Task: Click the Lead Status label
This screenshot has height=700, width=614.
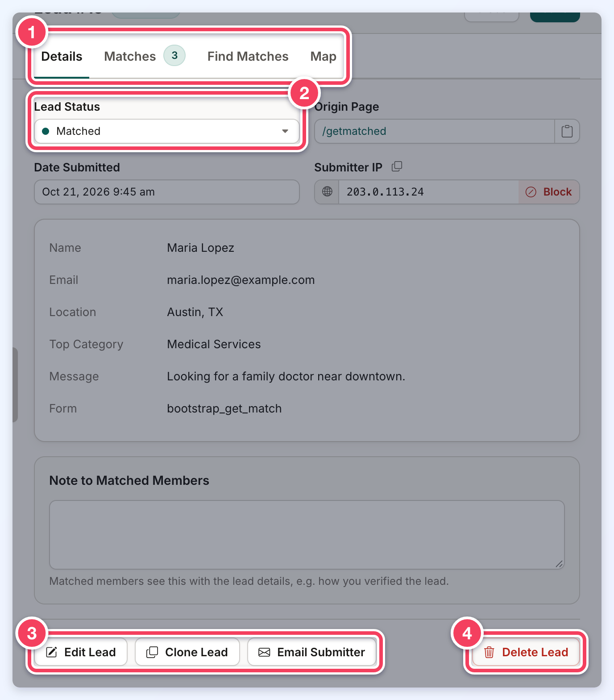Action: pyautogui.click(x=67, y=107)
